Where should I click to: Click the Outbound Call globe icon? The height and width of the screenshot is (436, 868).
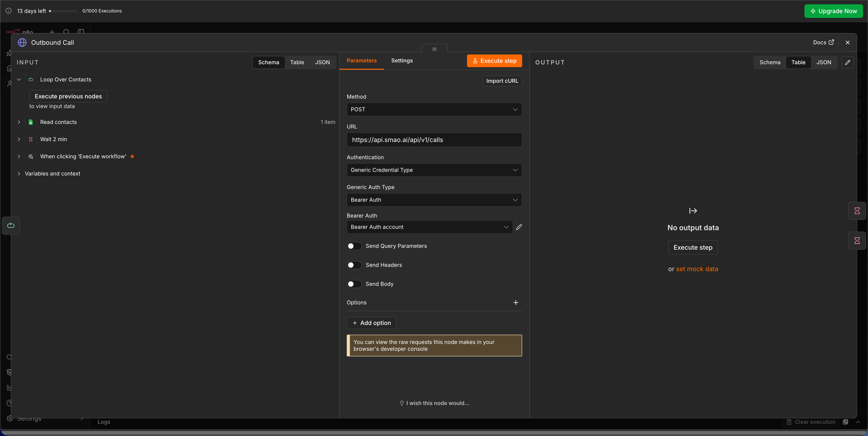pyautogui.click(x=22, y=43)
